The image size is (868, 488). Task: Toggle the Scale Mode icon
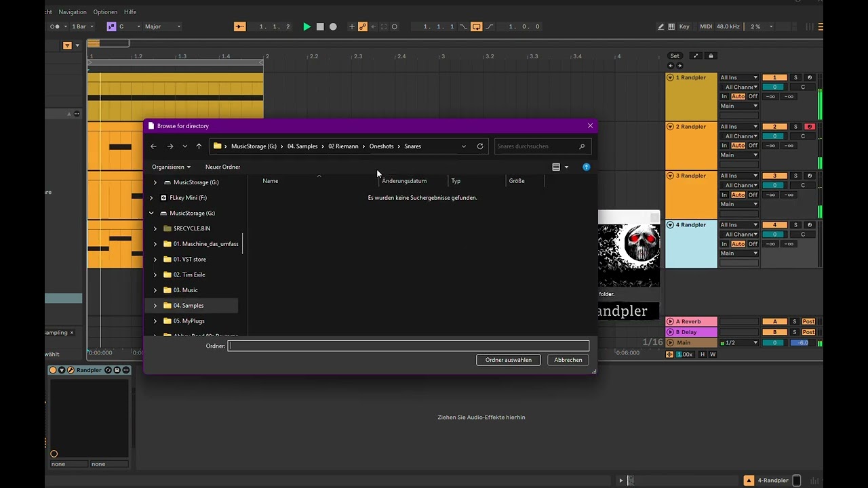[111, 26]
